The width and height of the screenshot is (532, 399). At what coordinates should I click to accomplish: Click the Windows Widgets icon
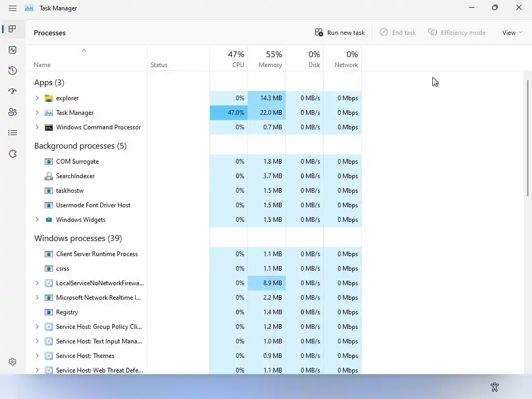click(x=49, y=220)
